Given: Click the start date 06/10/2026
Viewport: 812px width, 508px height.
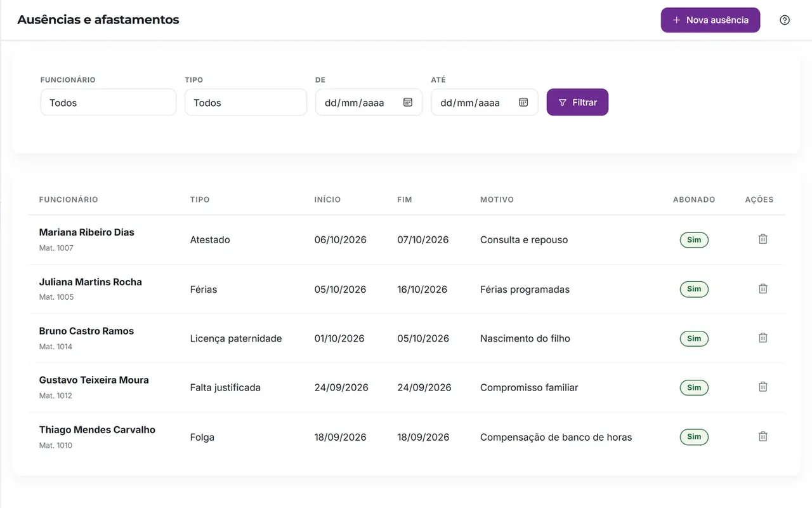Looking at the screenshot, I should pyautogui.click(x=341, y=240).
